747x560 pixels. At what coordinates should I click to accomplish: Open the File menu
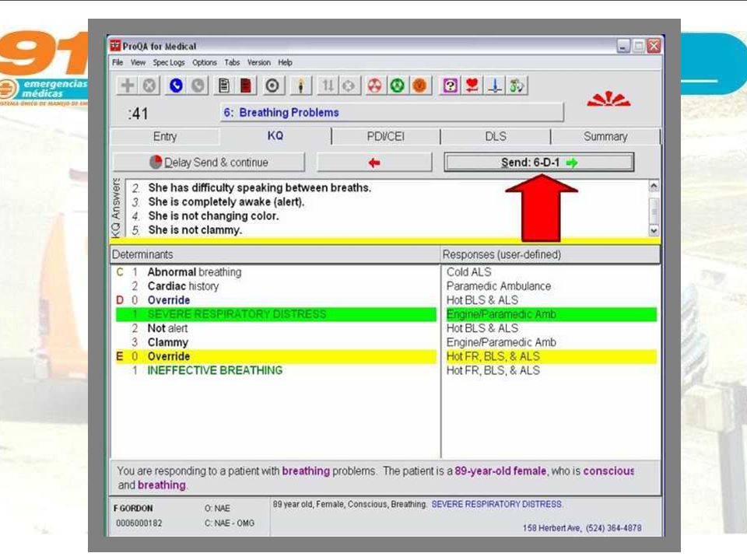[117, 62]
